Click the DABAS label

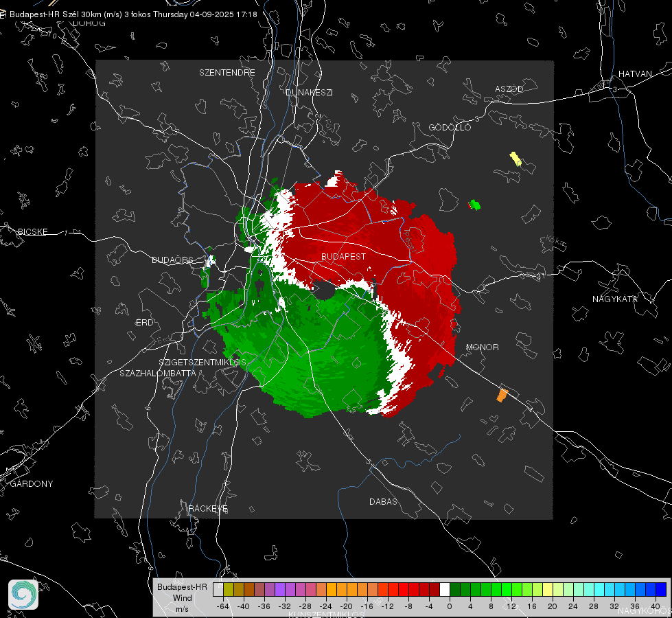(383, 501)
